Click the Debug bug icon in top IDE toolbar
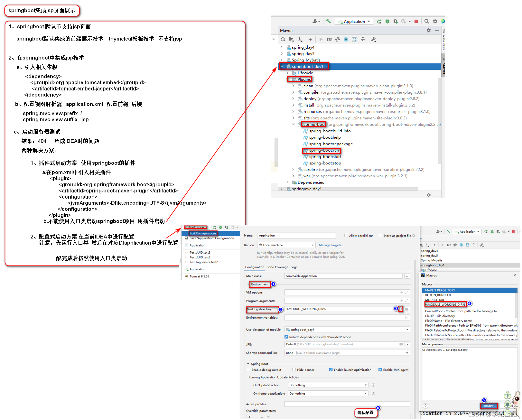This screenshot has width=522, height=420. click(x=387, y=21)
